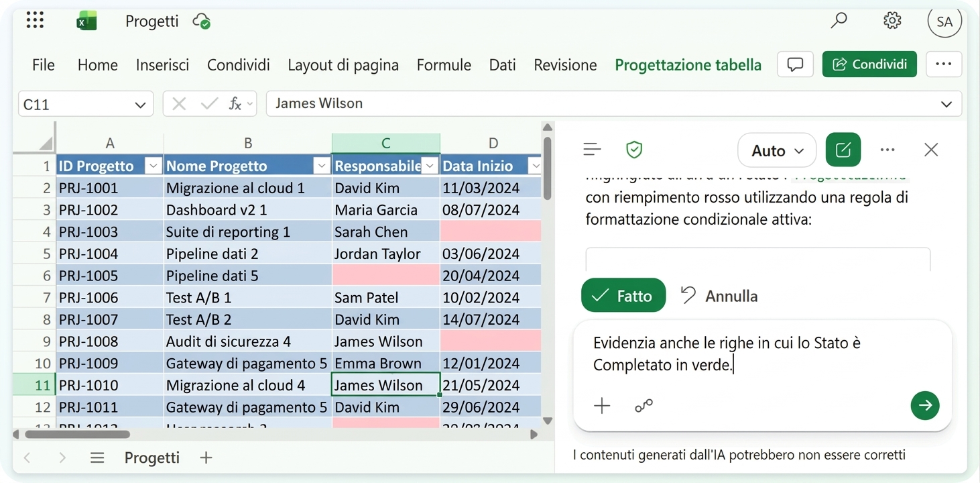Switch to the Inserisci tab
The image size is (980, 483).
162,65
